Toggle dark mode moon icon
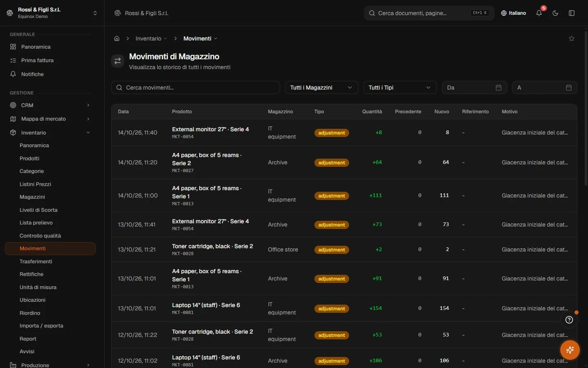This screenshot has height=368, width=588. pos(555,13)
